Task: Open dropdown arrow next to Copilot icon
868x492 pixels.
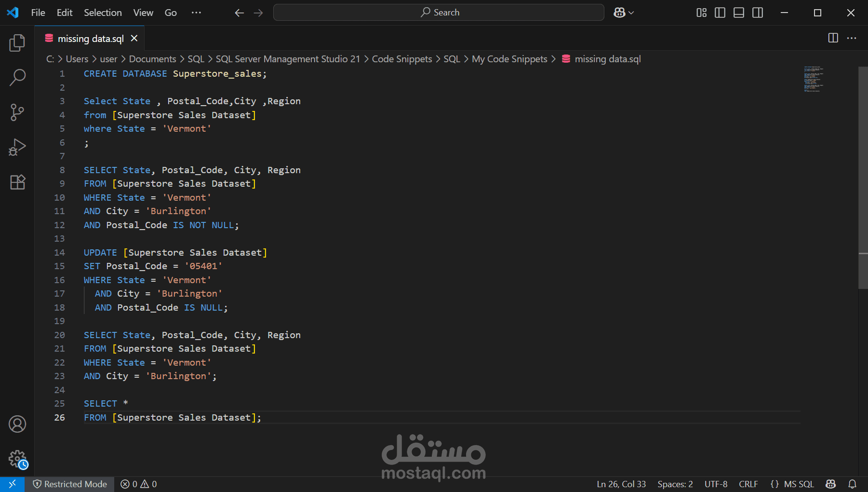Action: click(631, 13)
